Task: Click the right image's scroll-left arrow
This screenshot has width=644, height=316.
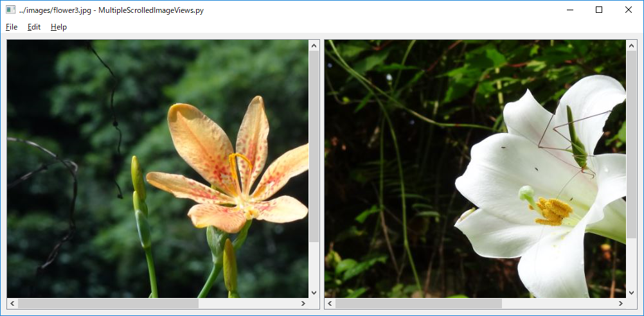Action: pyautogui.click(x=330, y=304)
